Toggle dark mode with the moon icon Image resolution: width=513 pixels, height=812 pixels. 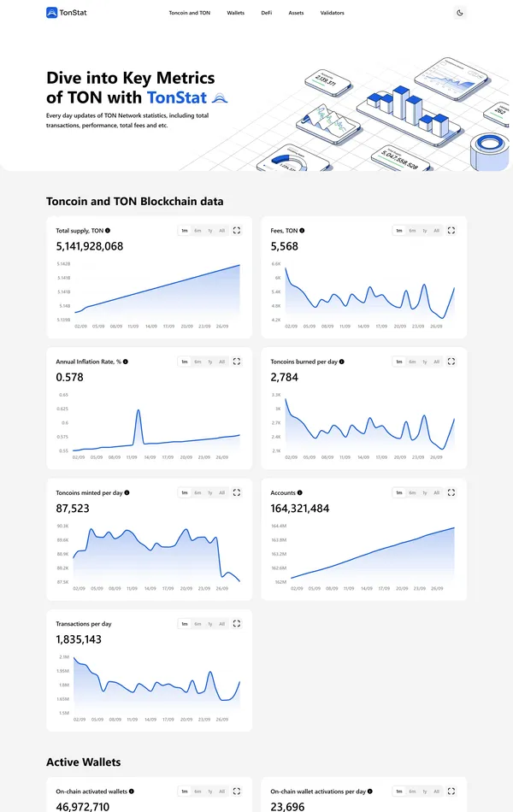(x=460, y=13)
